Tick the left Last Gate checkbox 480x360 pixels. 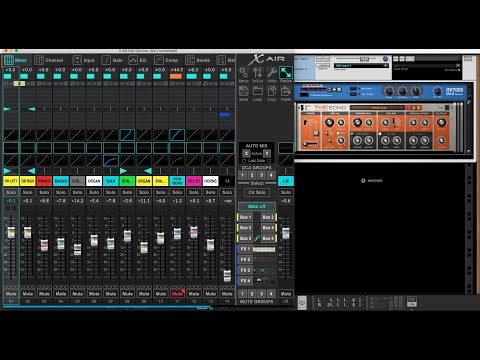pos(244,161)
